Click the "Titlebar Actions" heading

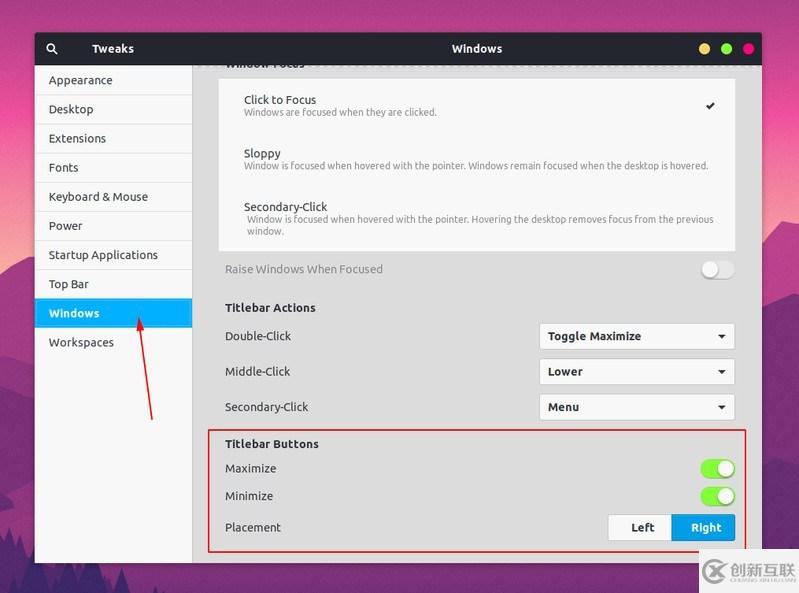(270, 308)
